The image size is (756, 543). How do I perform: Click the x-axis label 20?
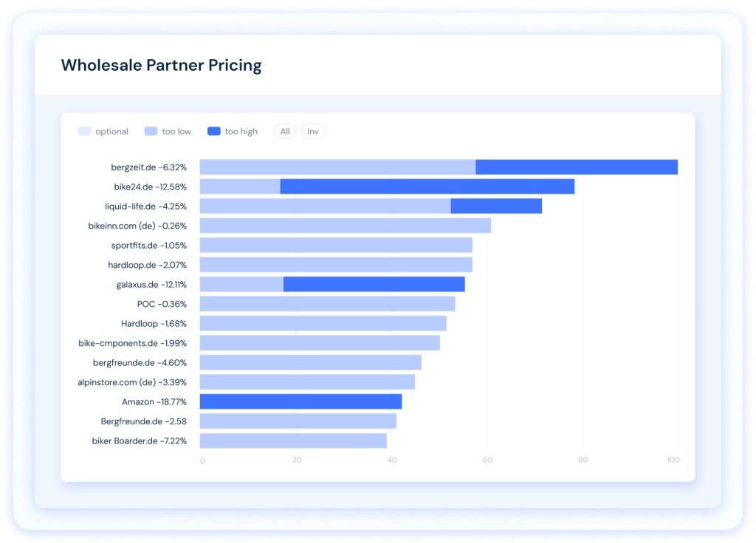pyautogui.click(x=297, y=460)
